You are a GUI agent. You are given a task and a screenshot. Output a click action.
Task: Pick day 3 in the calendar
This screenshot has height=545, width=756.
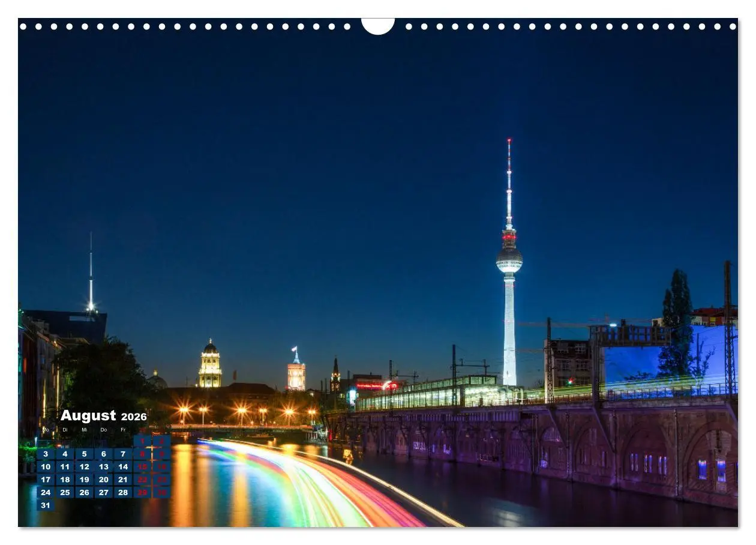46,454
